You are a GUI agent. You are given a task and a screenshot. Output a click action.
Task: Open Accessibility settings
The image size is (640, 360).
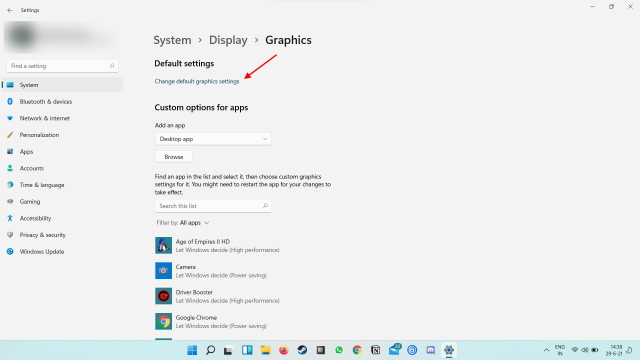coord(62,218)
